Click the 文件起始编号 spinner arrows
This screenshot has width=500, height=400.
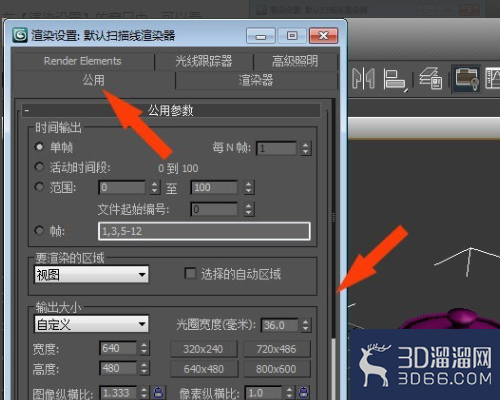[248, 209]
